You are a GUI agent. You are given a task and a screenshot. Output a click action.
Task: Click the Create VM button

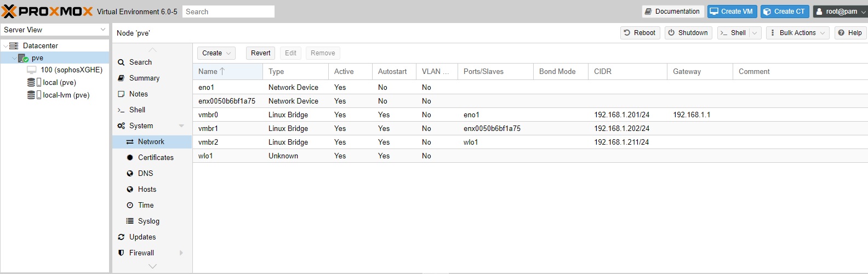(x=732, y=12)
